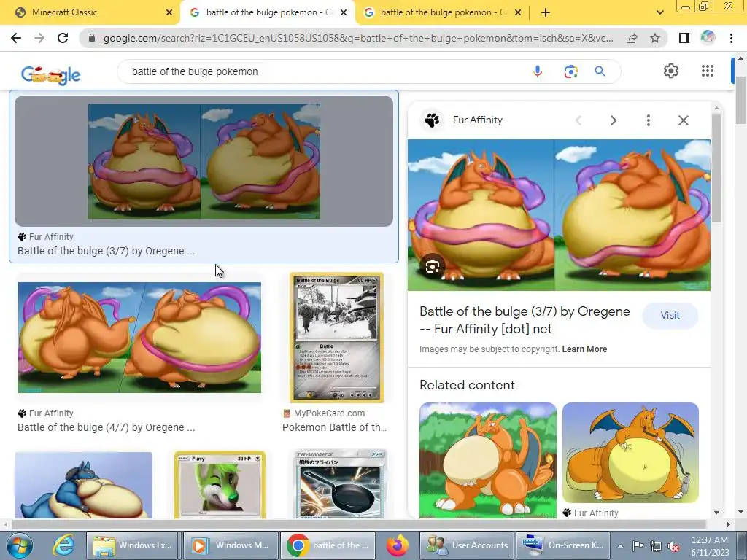Open the Windows Start menu

click(x=18, y=545)
